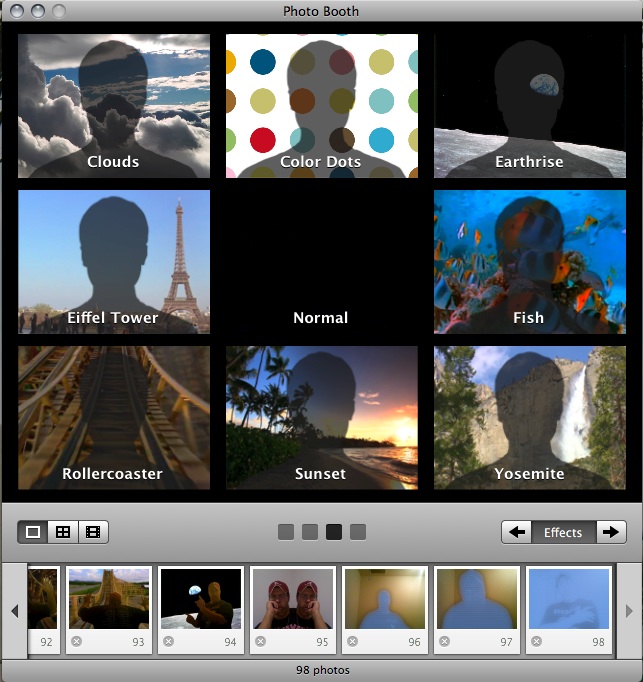Go to previous effects page arrow
This screenshot has height=682, width=643.
coord(517,532)
